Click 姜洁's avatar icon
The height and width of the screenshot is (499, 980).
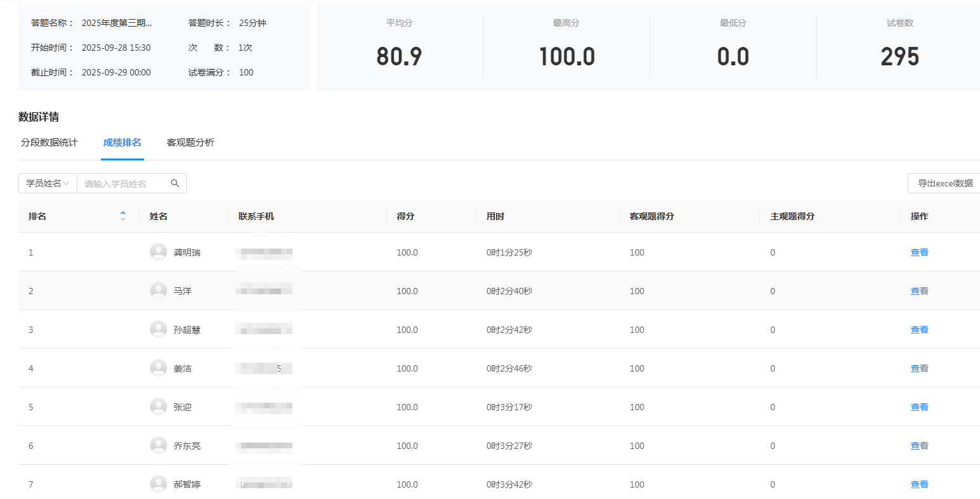159,368
